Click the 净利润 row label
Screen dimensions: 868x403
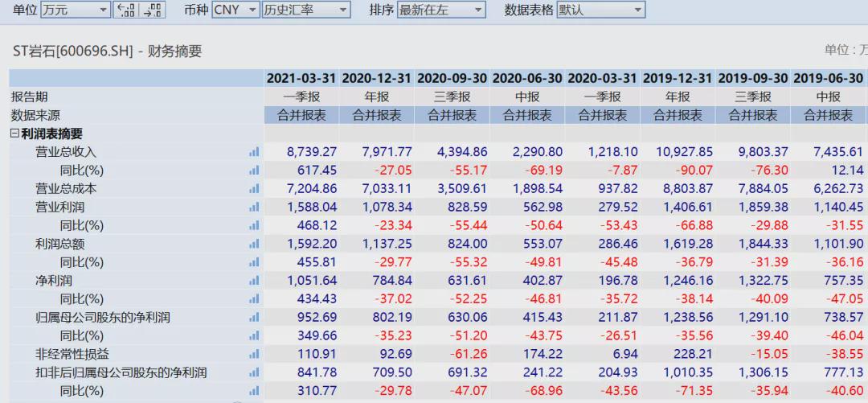[54, 281]
